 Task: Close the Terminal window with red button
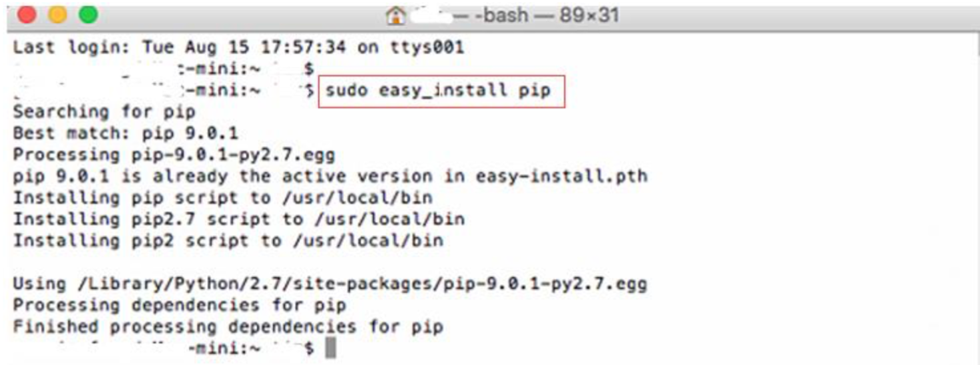(27, 15)
